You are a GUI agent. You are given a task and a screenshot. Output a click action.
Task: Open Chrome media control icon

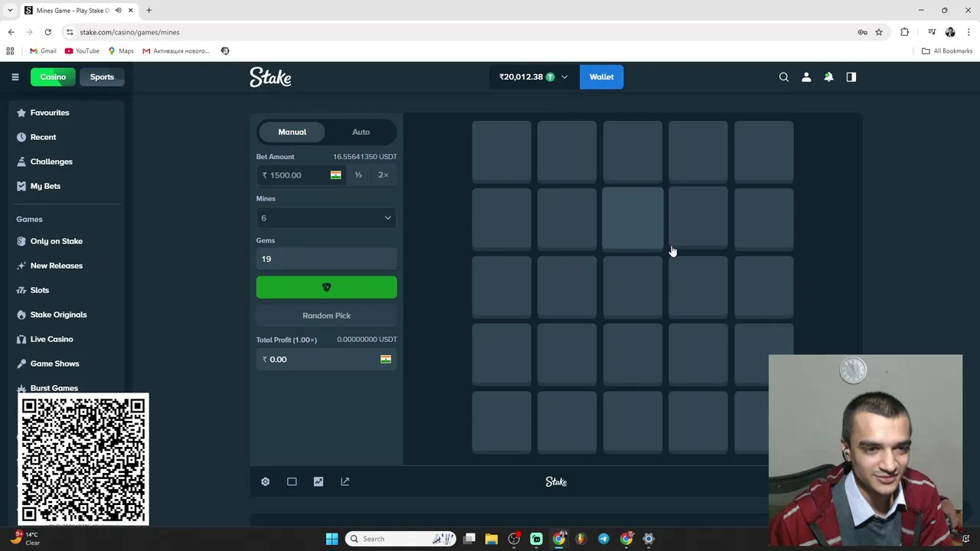click(x=932, y=32)
